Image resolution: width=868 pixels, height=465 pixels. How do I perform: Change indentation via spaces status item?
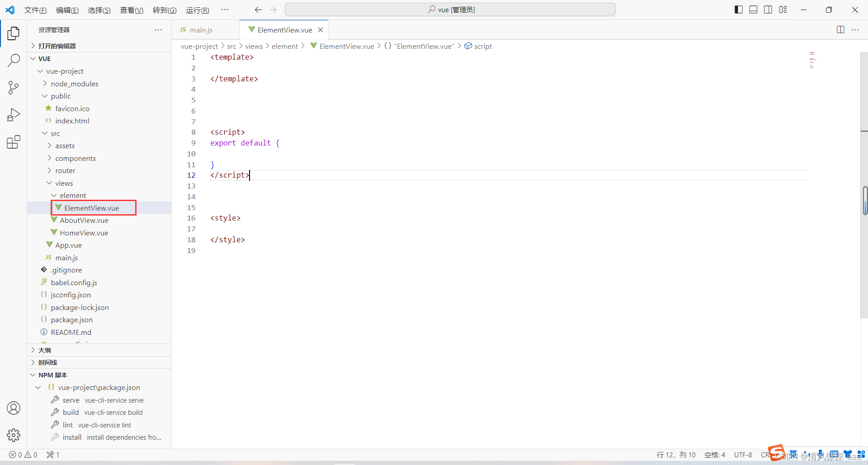click(715, 455)
